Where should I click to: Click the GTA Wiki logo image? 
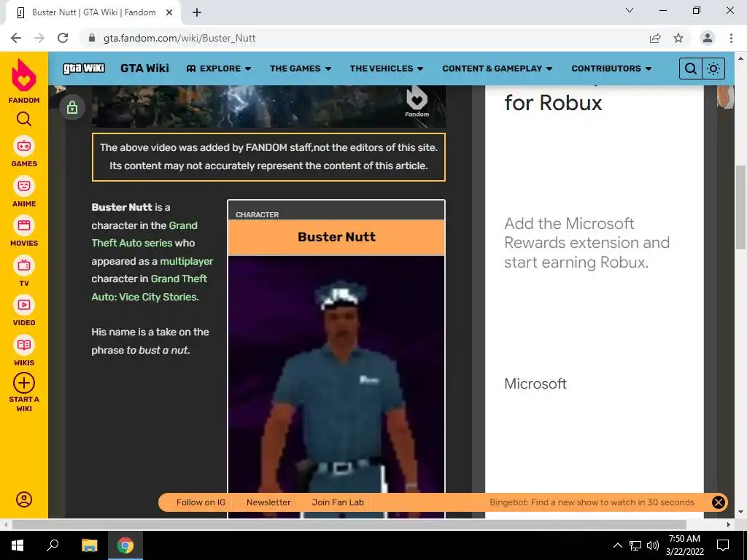pos(84,69)
